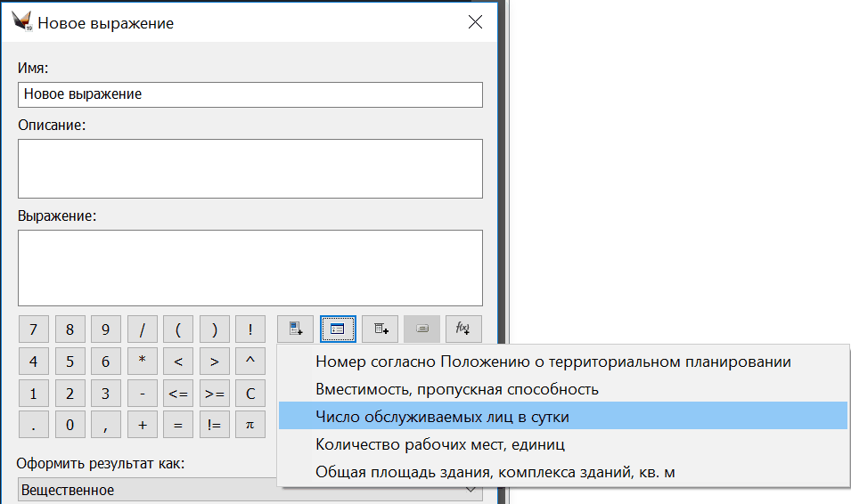Click the less-than-or-equal operator button
851x504 pixels.
click(x=178, y=393)
